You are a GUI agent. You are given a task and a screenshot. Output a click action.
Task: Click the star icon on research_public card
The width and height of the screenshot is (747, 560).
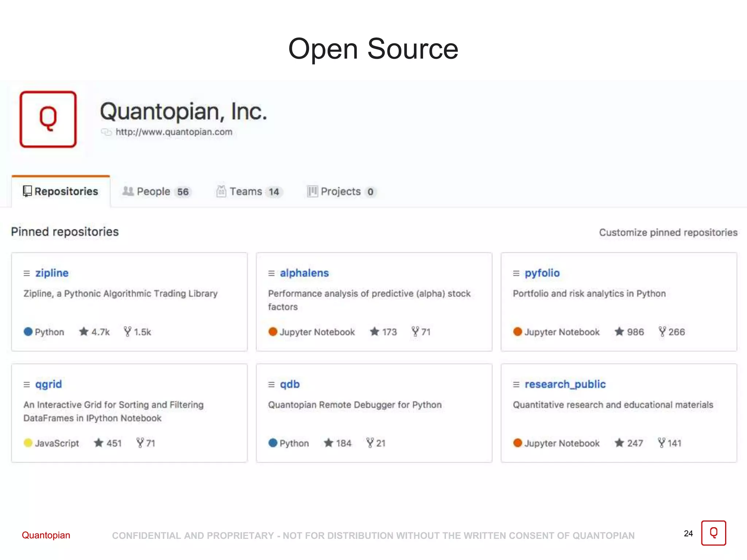[x=619, y=443]
